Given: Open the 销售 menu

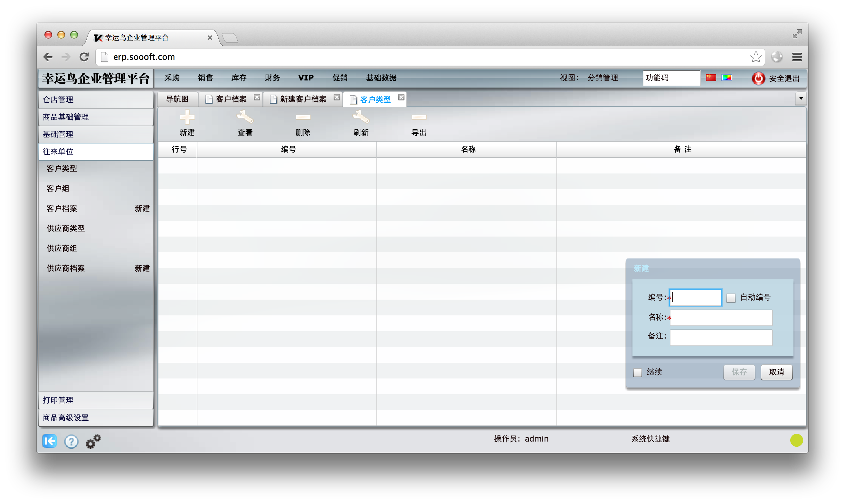Looking at the screenshot, I should pyautogui.click(x=205, y=78).
